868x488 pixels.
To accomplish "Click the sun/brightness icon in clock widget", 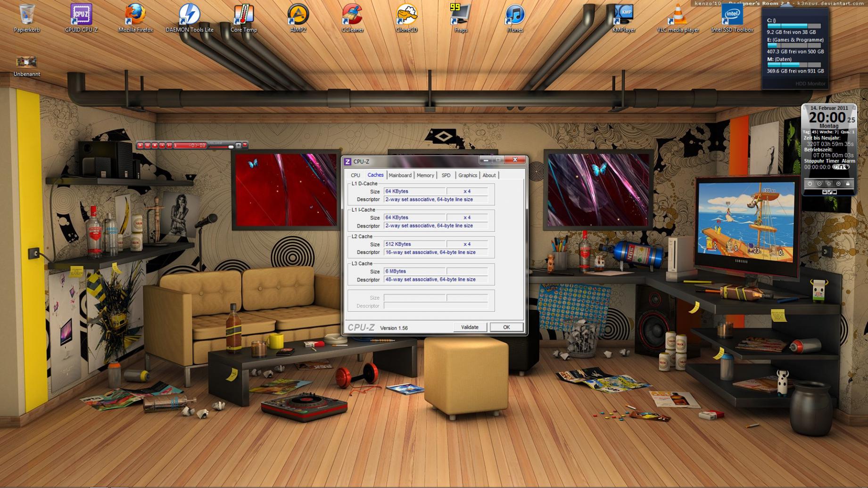I will (829, 184).
